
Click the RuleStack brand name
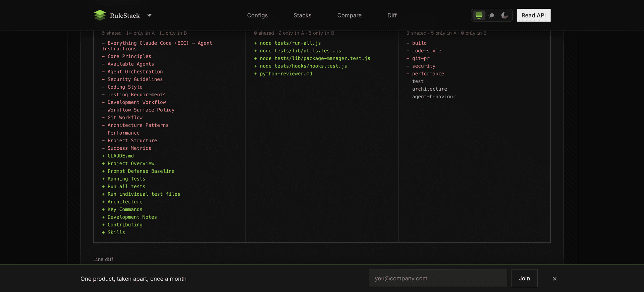pyautogui.click(x=125, y=15)
